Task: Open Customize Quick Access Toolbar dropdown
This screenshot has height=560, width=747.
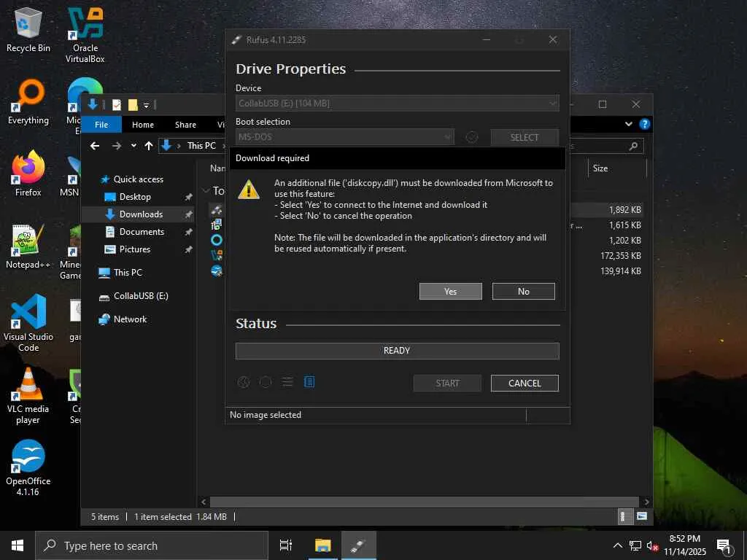Action: (x=147, y=105)
